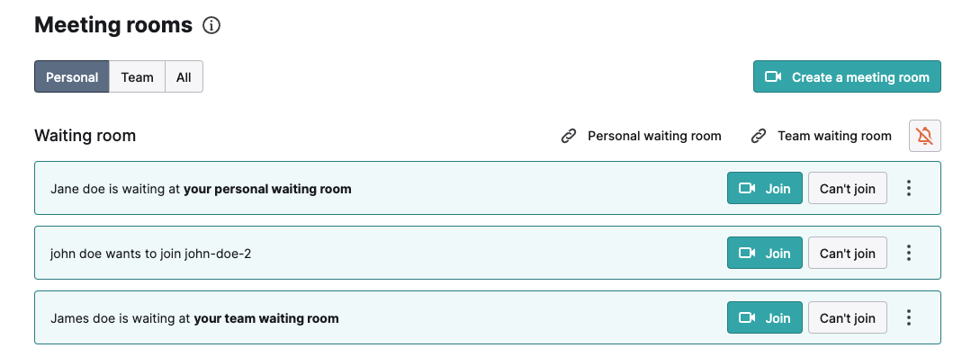Screen dimensions: 980x357
Task: Click the info icon beside Meeting rooms
Action: point(211,25)
